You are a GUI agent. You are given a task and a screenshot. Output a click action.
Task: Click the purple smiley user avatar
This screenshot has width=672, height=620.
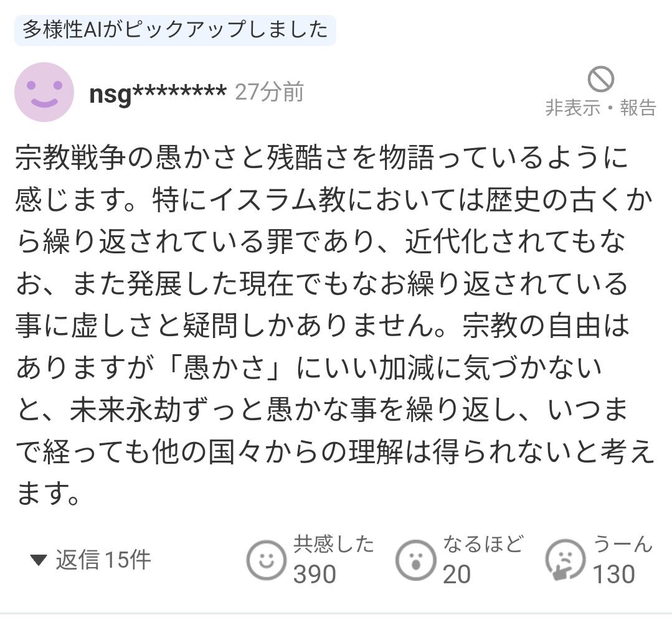click(44, 92)
